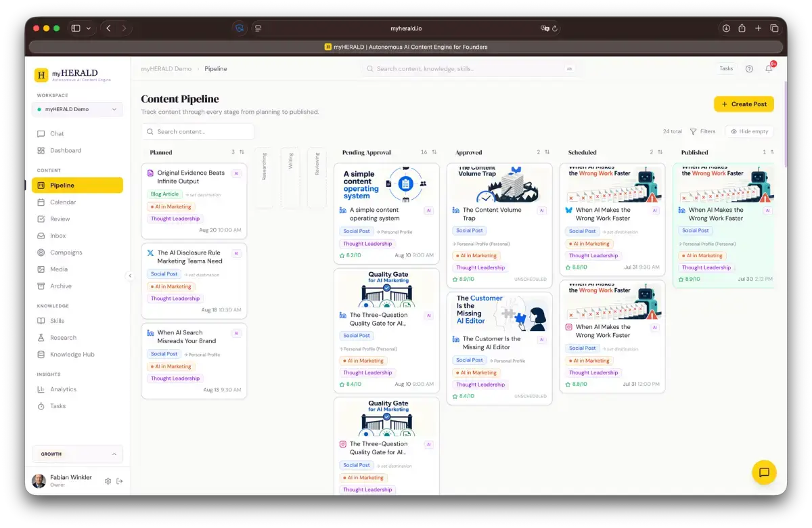Click the browser share icon
This screenshot has width=812, height=528.
coord(742,28)
